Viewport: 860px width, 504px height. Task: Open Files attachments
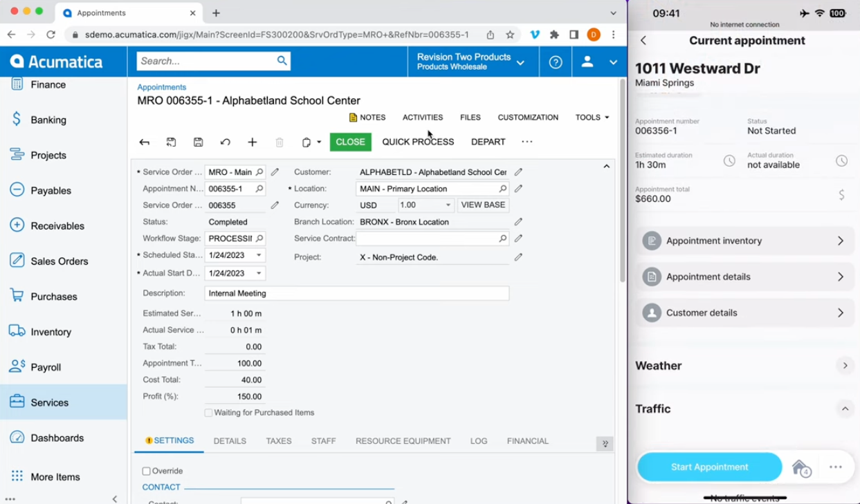470,118
